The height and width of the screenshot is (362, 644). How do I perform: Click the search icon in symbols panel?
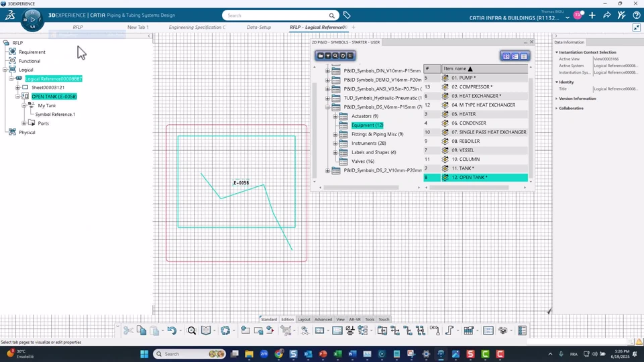click(335, 56)
